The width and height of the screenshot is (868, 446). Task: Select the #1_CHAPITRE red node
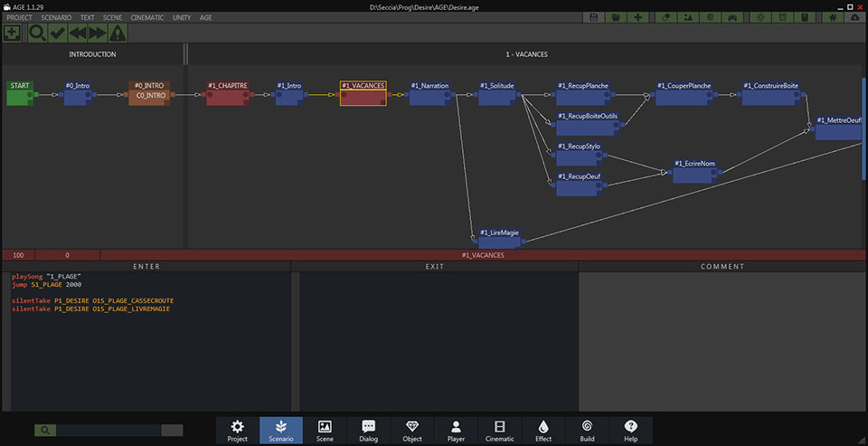[226, 91]
